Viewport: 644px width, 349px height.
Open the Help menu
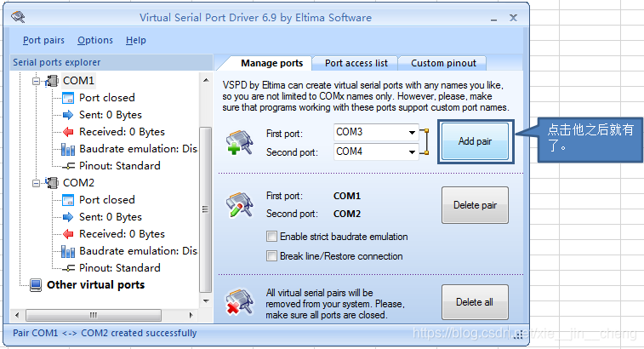point(135,40)
